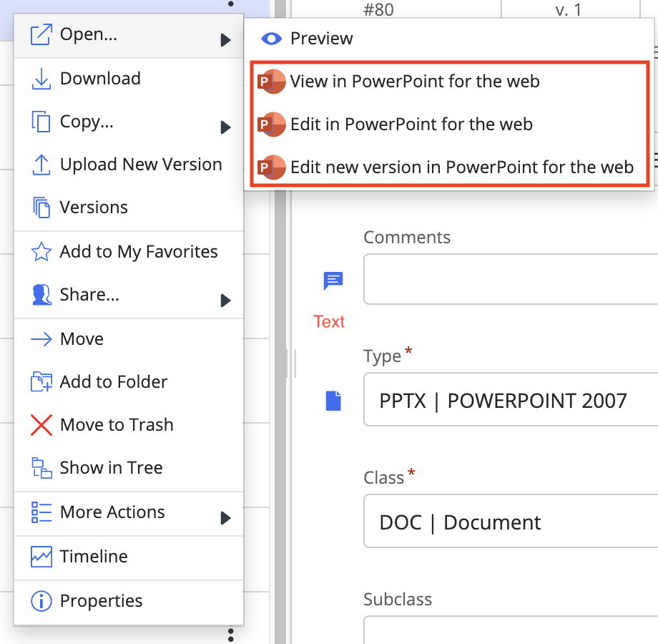Screen dimensions: 658x644
Task: Choose Edit in PowerPoint for the web
Action: [411, 125]
